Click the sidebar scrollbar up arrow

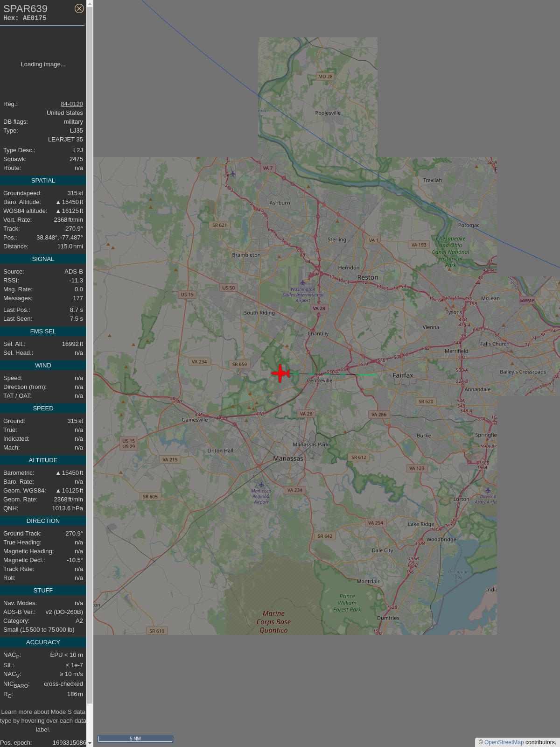coord(90,4)
